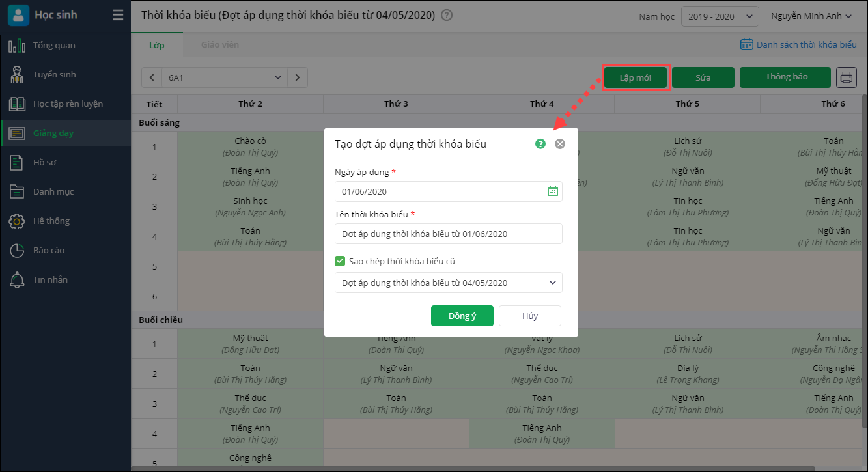This screenshot has height=472, width=868.
Task: Open the Năm học 2019 - 2020 dropdown
Action: (720, 16)
